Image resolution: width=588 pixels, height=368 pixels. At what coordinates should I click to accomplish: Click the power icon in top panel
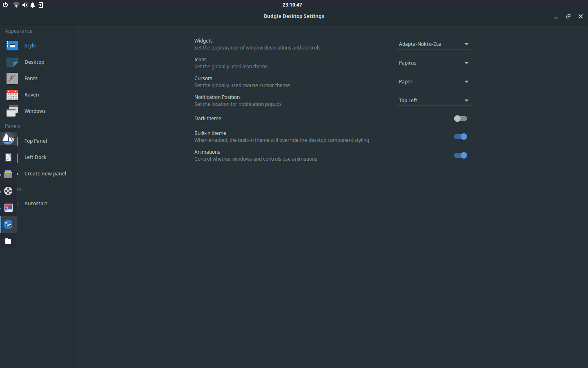pyautogui.click(x=5, y=5)
